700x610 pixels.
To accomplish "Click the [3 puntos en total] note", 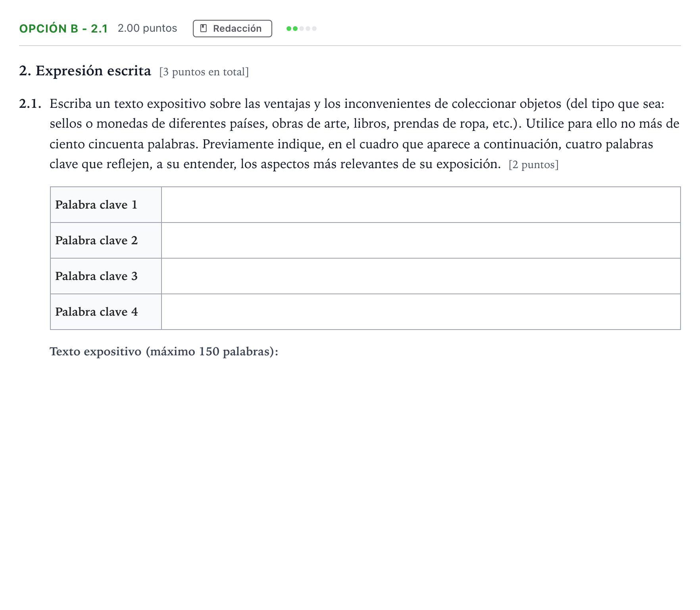I will pos(204,72).
